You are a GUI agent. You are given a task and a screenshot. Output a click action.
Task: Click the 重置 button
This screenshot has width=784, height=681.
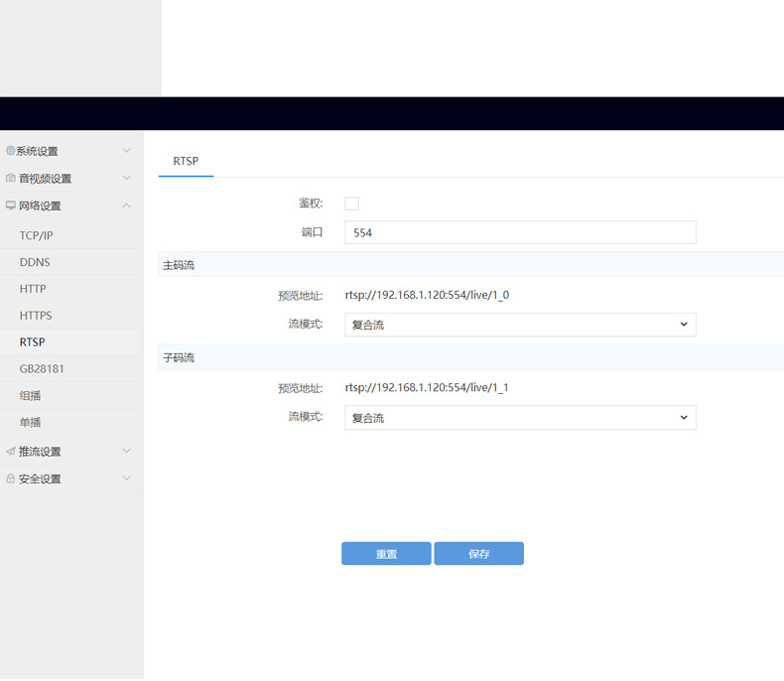tap(386, 554)
